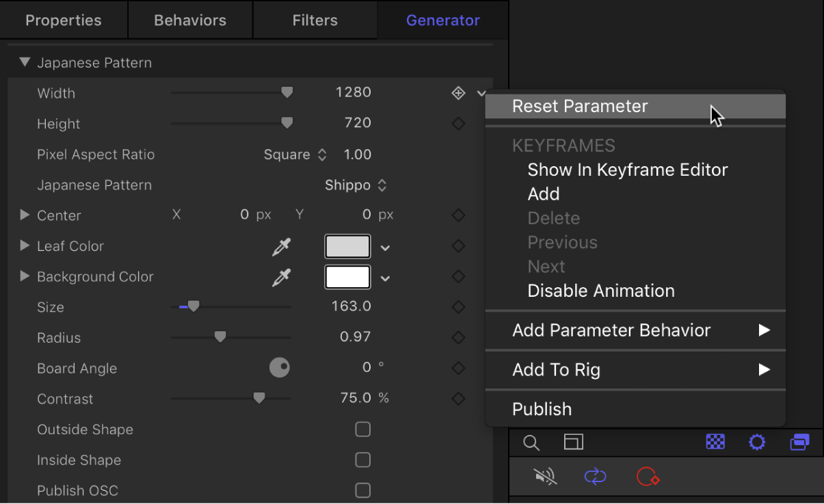Open the Japanese Pattern Shippo popup menu
The image size is (824, 504).
coord(356,185)
